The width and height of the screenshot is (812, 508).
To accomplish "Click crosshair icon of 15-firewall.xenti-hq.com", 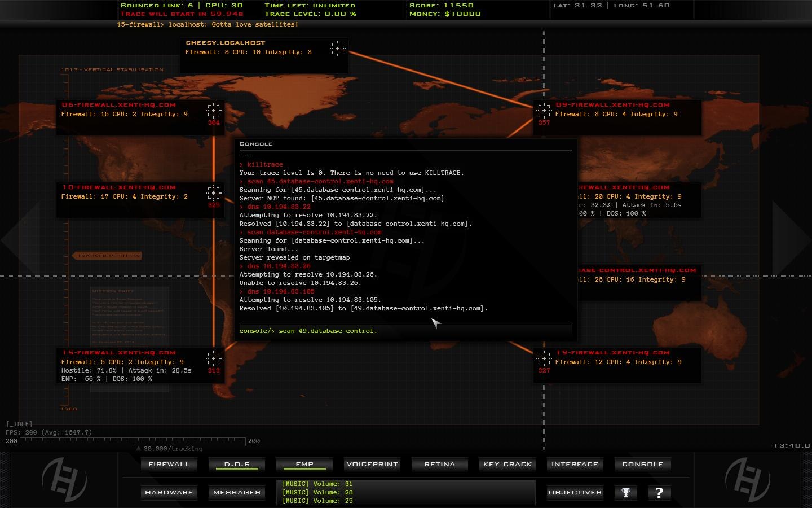I will (x=213, y=358).
